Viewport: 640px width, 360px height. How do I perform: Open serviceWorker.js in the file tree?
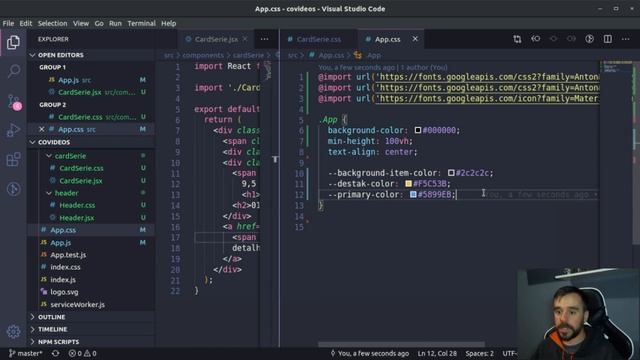click(91, 304)
